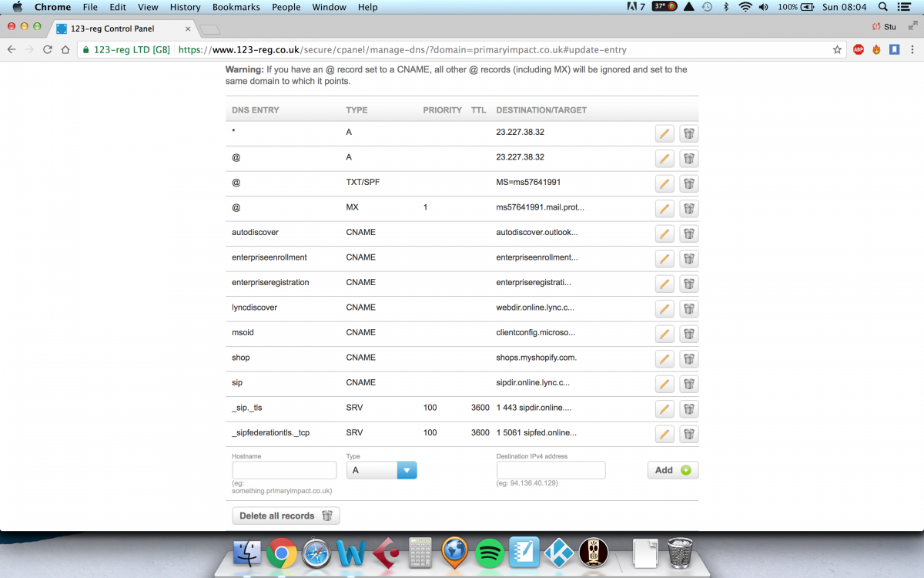Click the browser Back arrow
The height and width of the screenshot is (578, 924).
(11, 49)
